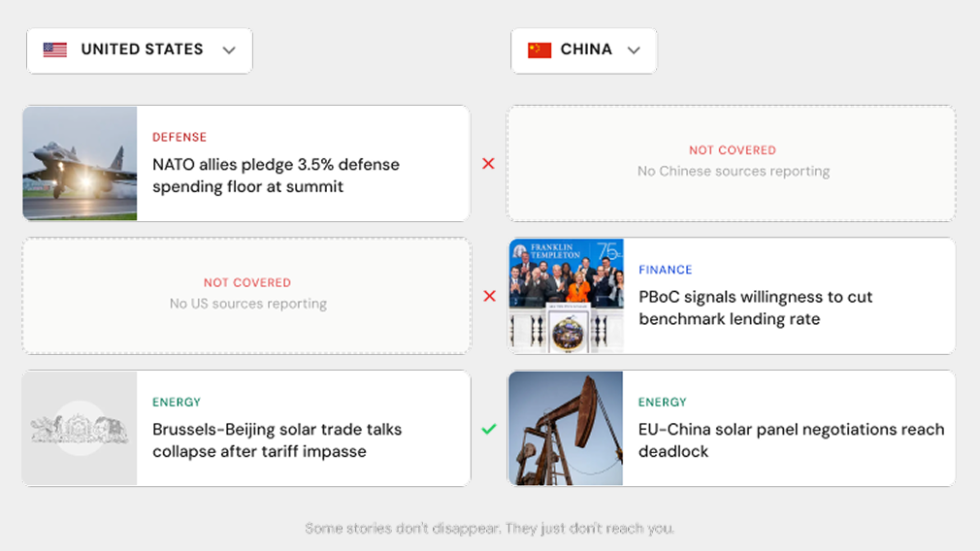Screen dimensions: 980x551
Task: Expand the United States dropdown chevron
Action: click(x=229, y=50)
